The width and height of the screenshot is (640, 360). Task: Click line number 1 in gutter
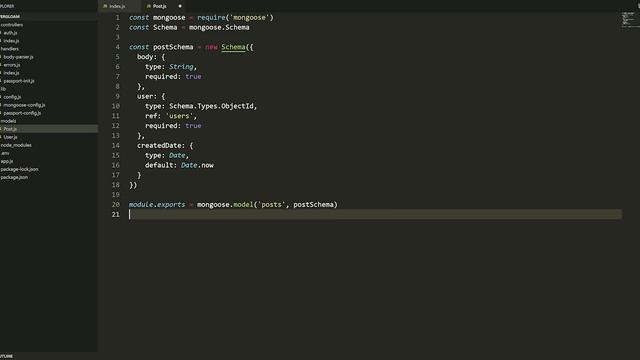tap(118, 18)
